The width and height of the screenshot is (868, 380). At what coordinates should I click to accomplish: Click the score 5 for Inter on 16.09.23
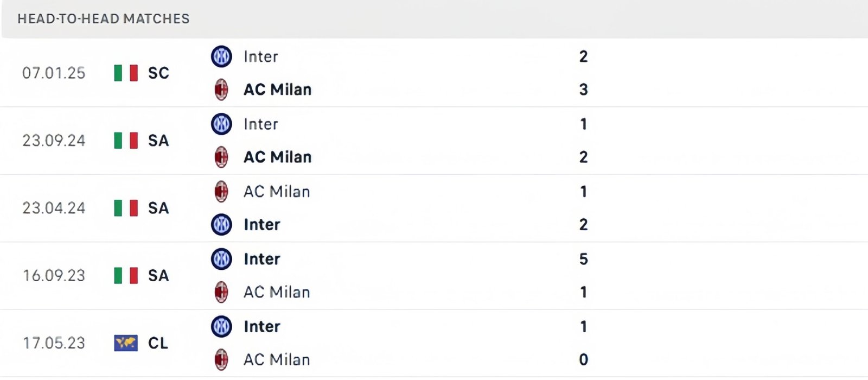[583, 259]
